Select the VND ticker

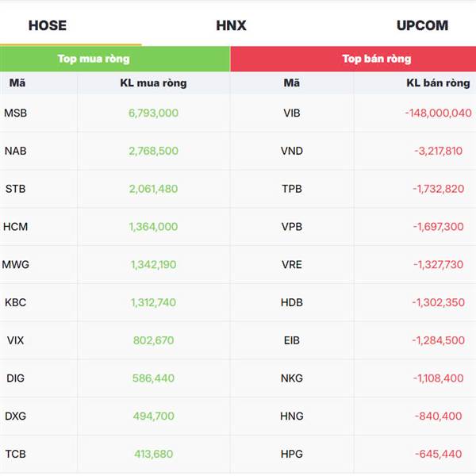(x=292, y=151)
